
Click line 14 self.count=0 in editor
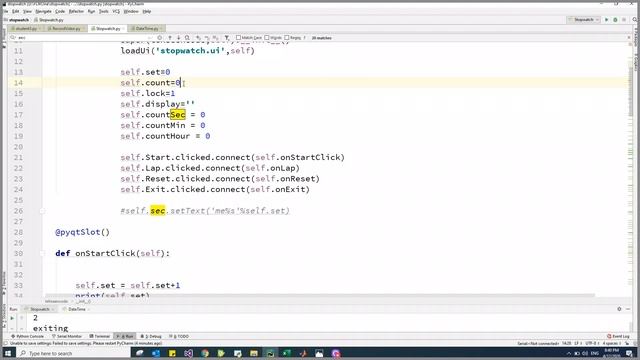[150, 83]
